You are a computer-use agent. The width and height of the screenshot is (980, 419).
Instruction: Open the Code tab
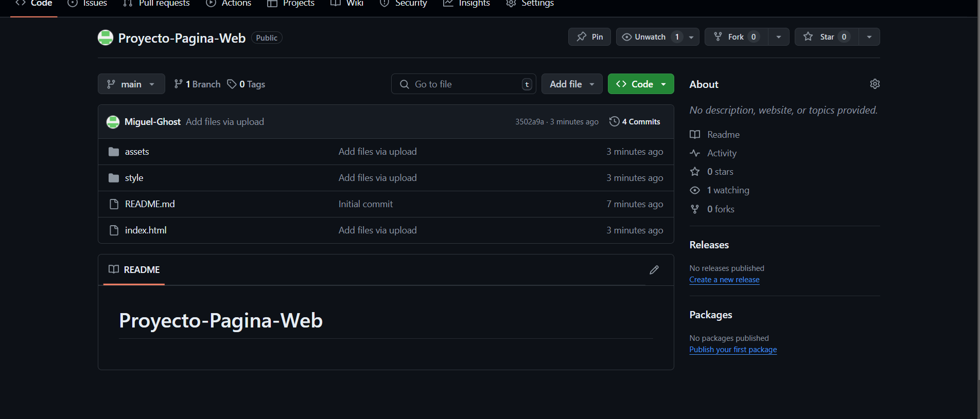pos(34,4)
